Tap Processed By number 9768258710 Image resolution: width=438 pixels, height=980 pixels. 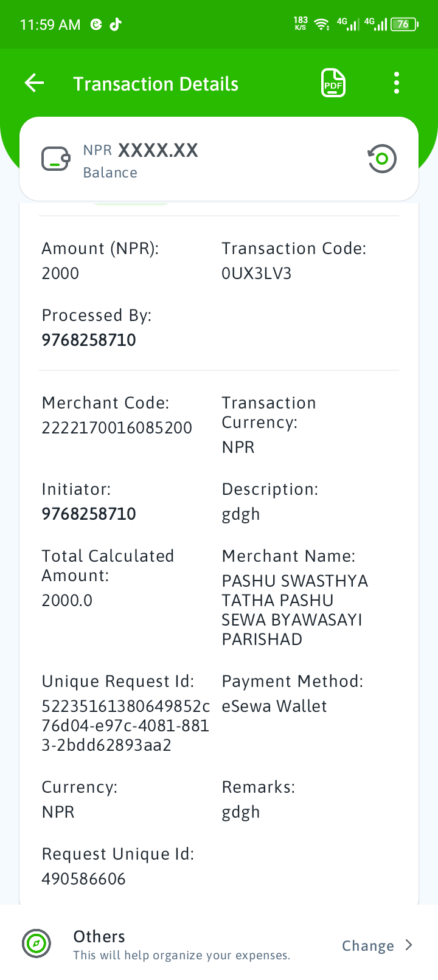click(x=89, y=340)
